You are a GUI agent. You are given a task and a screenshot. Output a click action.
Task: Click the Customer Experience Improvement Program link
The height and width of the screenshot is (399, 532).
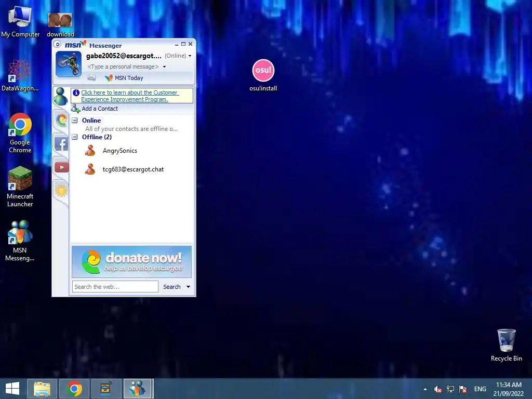129,96
